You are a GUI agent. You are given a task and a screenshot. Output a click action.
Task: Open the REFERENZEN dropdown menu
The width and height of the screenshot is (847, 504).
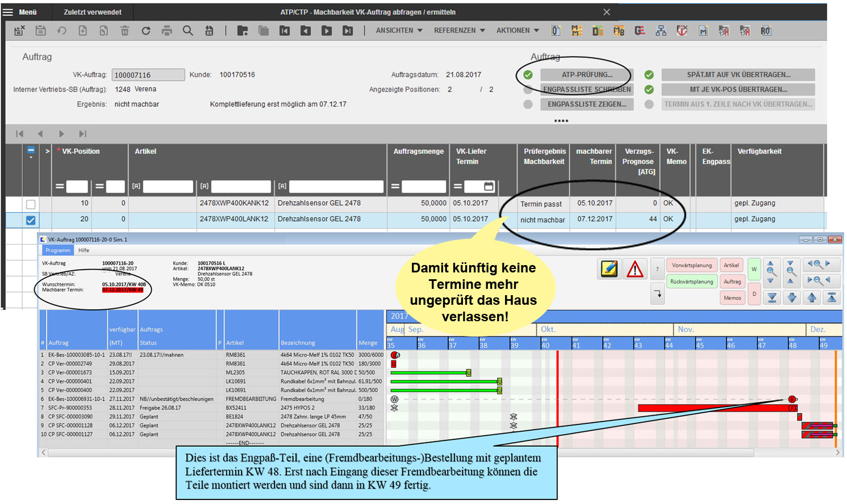[x=459, y=31]
